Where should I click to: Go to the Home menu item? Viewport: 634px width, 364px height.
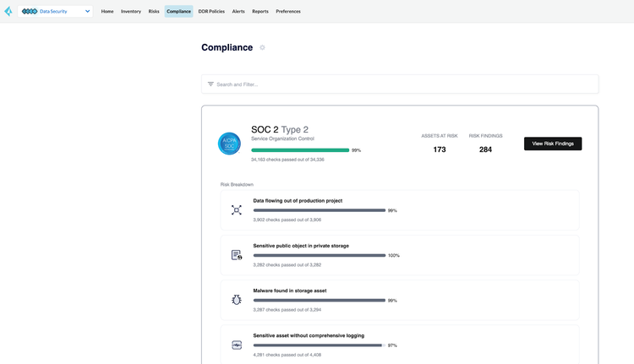pos(107,11)
